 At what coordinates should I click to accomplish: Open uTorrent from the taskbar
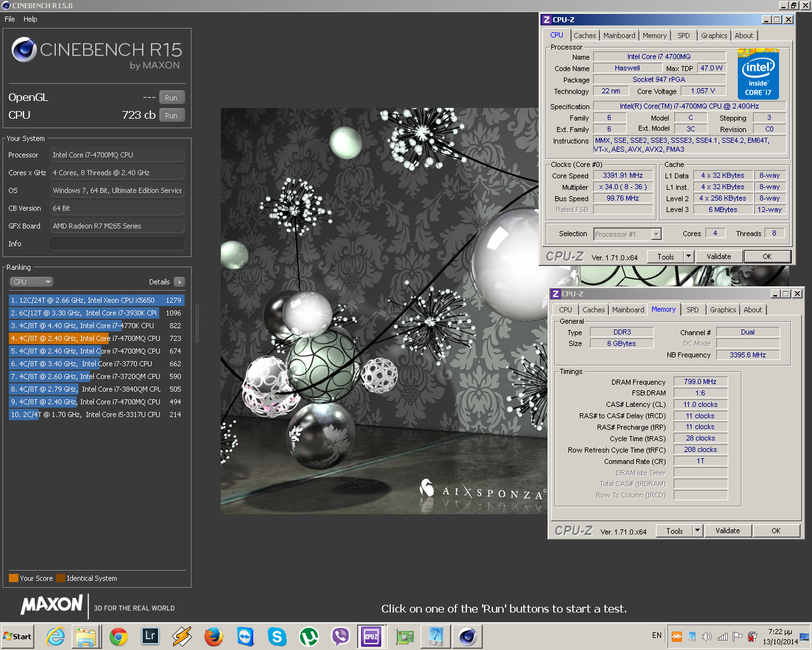pyautogui.click(x=308, y=636)
